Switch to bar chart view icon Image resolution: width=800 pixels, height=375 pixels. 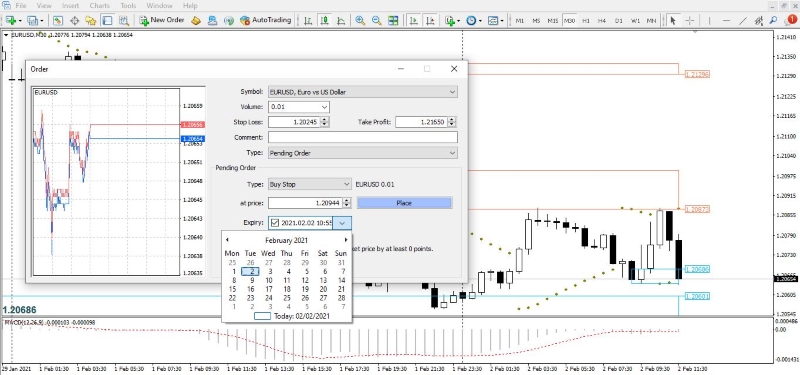coord(308,20)
